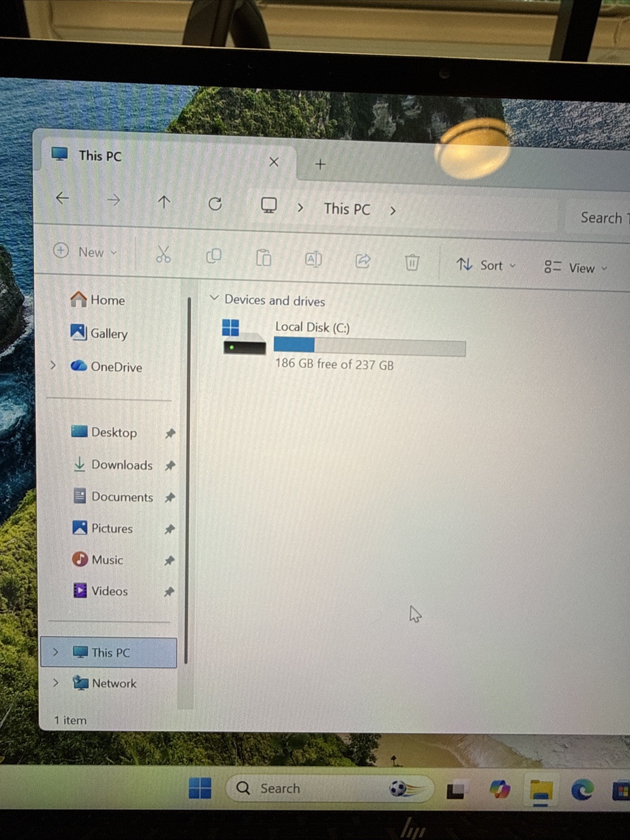Viewport: 630px width, 840px height.
Task: Click the 186 GB free of 237 GB text
Action: 334,364
